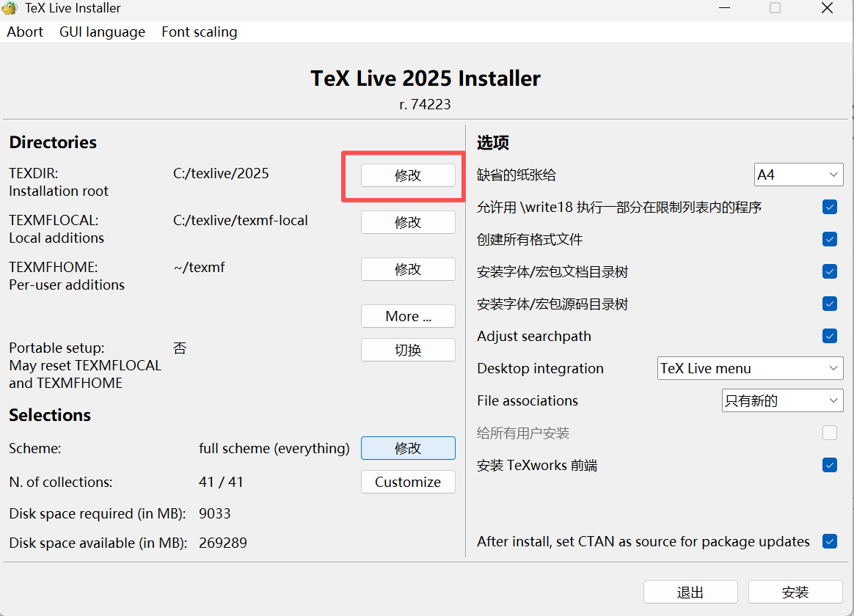Customize the collections selection
Viewport: 854px width, 616px height.
408,482
